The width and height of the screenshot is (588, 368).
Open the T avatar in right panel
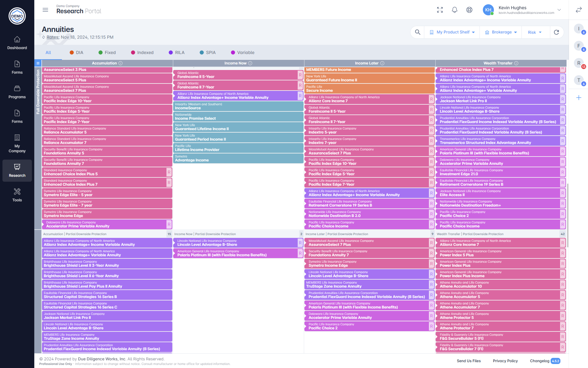(579, 80)
